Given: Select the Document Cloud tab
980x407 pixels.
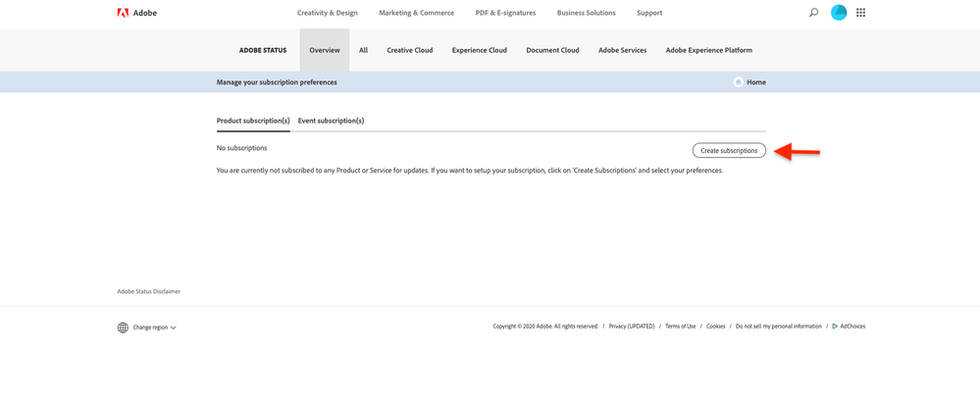Looking at the screenshot, I should click(x=552, y=50).
